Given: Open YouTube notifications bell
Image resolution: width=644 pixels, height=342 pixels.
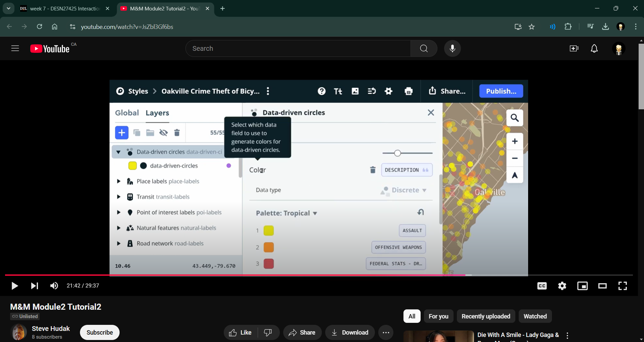Looking at the screenshot, I should click(x=594, y=48).
